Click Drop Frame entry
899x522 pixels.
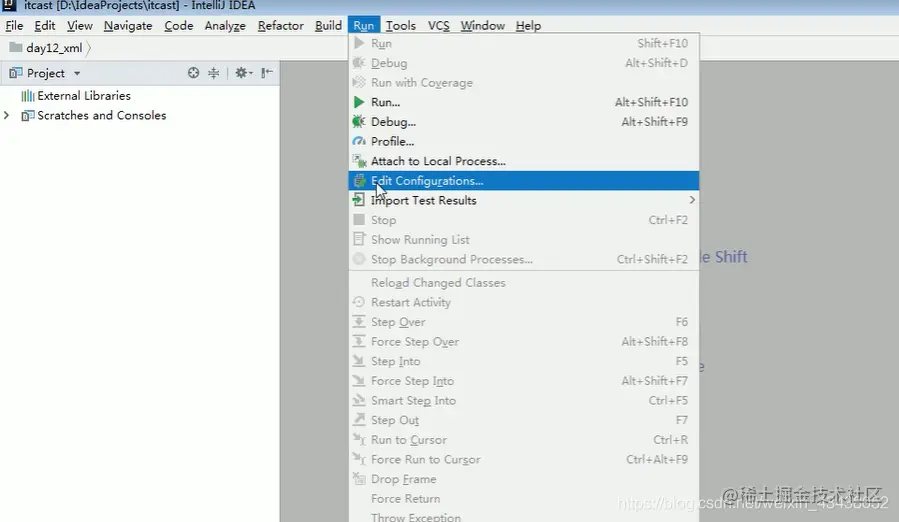(x=523, y=479)
